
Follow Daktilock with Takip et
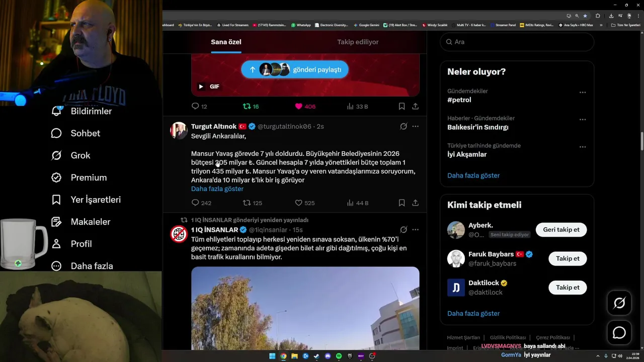pyautogui.click(x=568, y=288)
